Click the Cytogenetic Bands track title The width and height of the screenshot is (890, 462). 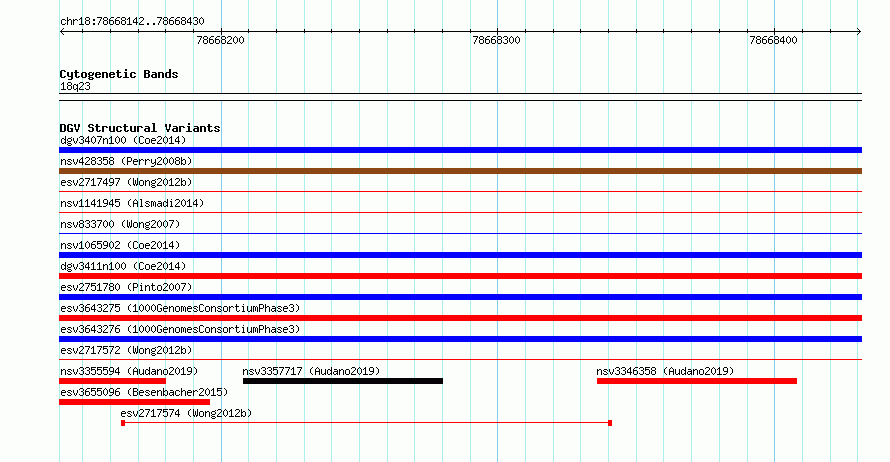coord(119,74)
